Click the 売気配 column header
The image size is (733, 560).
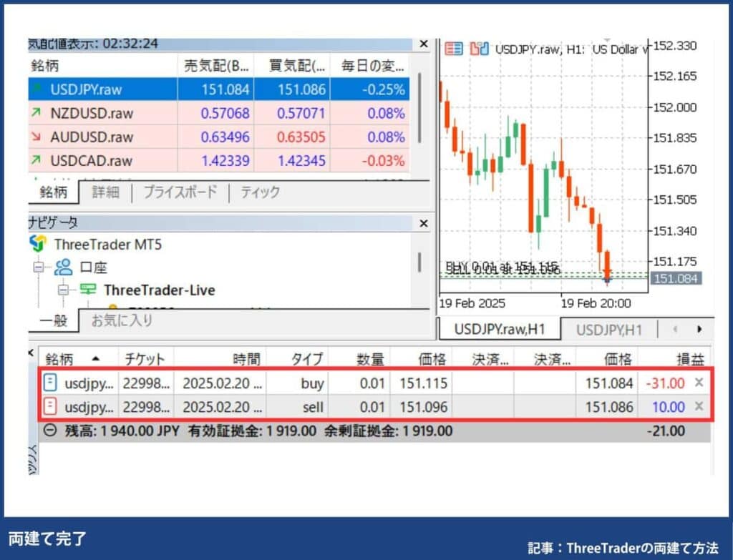point(216,66)
